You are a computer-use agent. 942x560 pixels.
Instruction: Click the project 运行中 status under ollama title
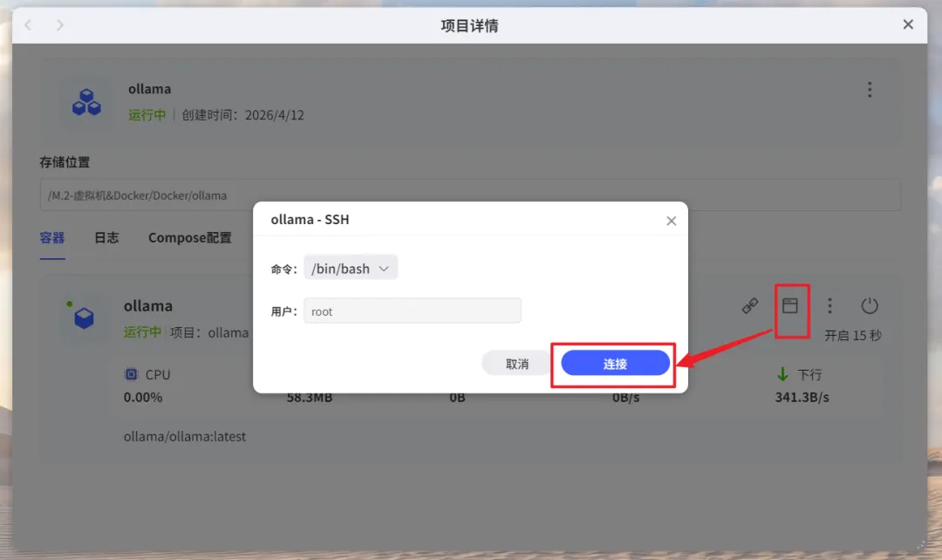coord(147,115)
